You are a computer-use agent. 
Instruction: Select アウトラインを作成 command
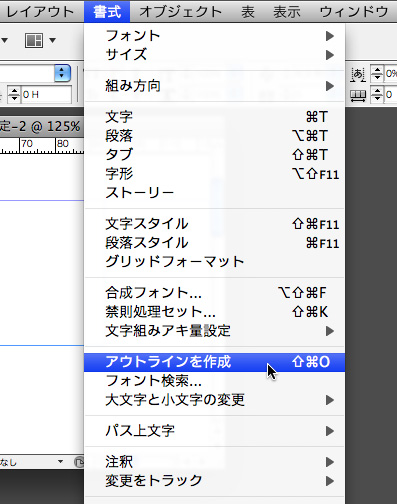point(214,362)
